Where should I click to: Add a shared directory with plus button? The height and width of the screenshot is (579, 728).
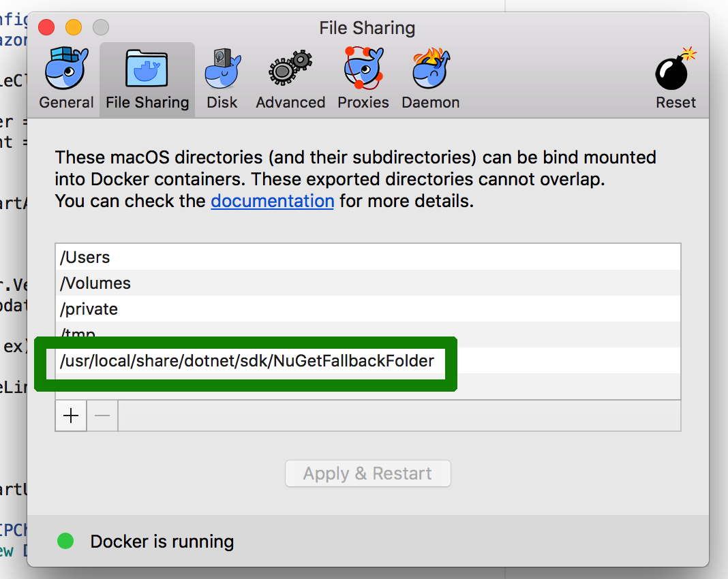tap(71, 416)
